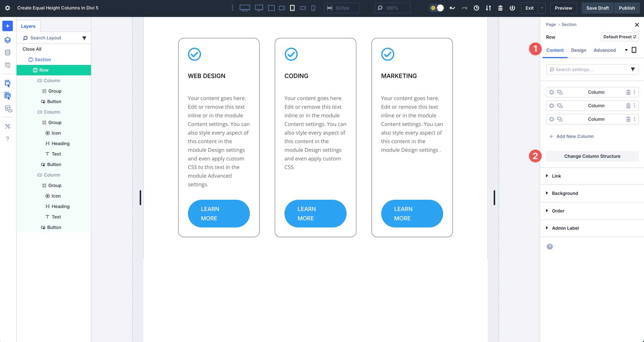Viewport: 644px width, 342px height.
Task: Click the undo arrow in top toolbar
Action: click(x=452, y=8)
